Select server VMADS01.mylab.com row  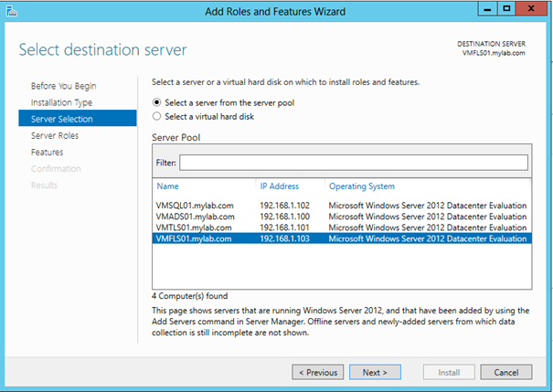click(x=342, y=217)
